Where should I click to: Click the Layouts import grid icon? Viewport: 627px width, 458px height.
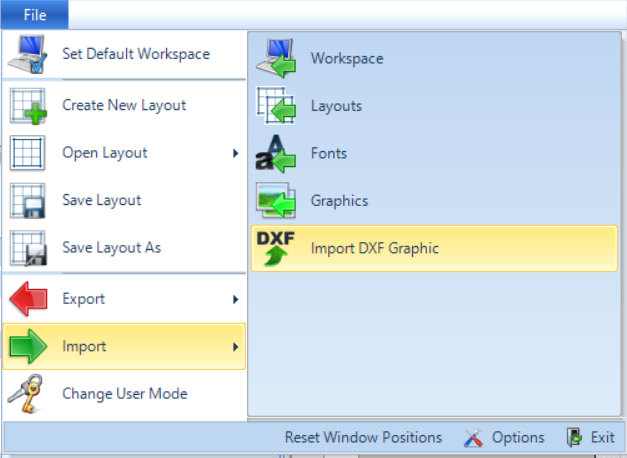tap(275, 105)
